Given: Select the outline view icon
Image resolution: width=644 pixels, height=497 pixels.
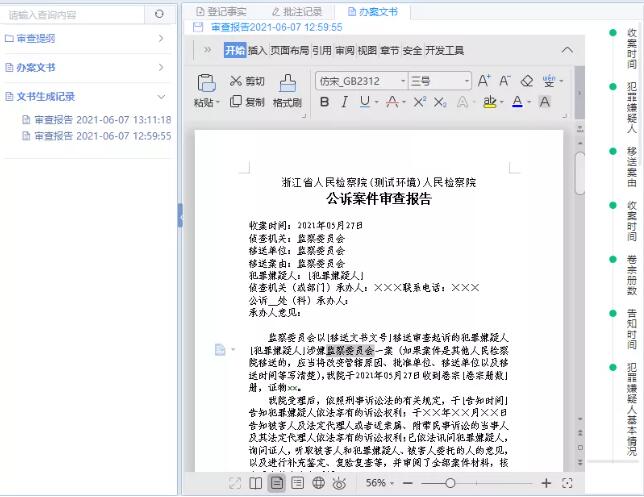Looking at the screenshot, I should click(297, 483).
